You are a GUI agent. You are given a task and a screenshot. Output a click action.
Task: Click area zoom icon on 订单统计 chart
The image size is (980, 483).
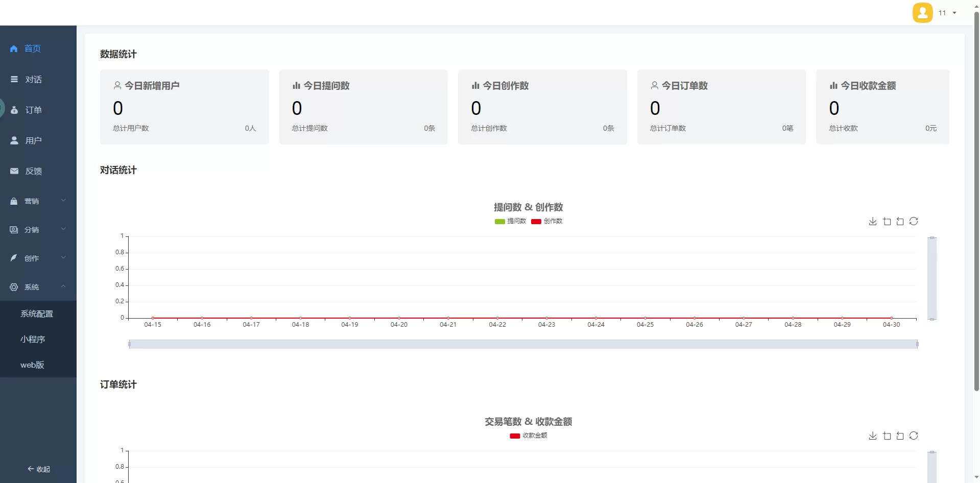[887, 436]
